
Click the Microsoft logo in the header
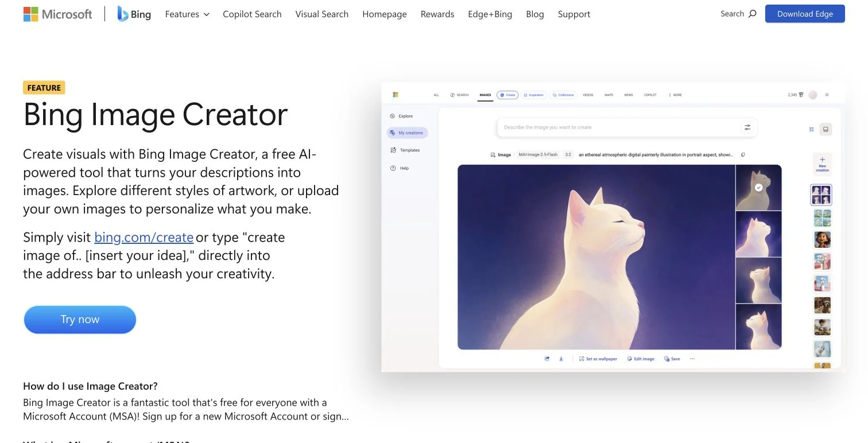(x=57, y=14)
